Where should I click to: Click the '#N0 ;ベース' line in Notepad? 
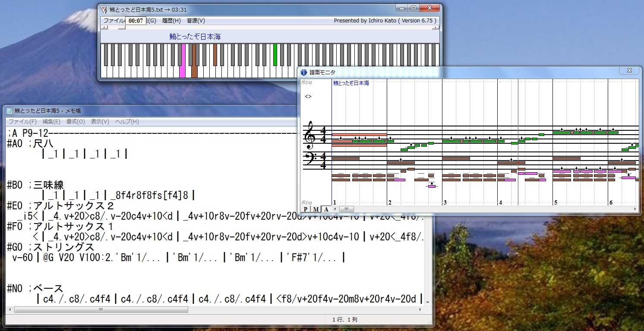tap(35, 289)
